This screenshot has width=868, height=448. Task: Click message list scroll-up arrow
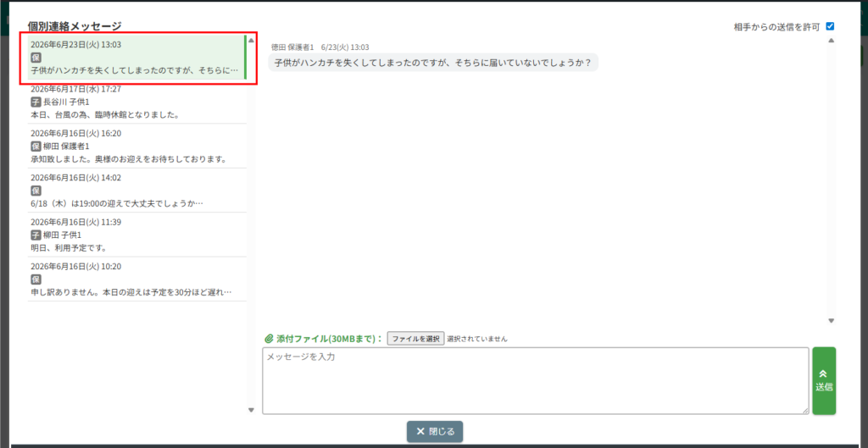tap(251, 40)
